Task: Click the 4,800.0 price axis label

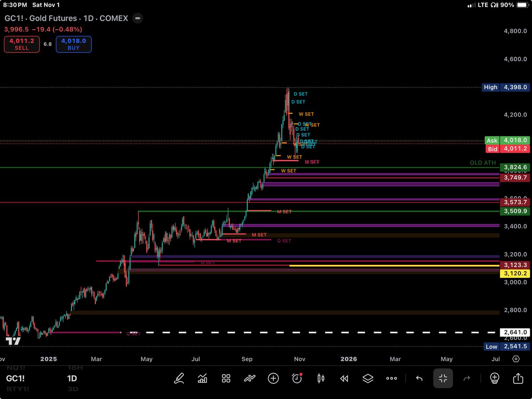Action: click(515, 31)
